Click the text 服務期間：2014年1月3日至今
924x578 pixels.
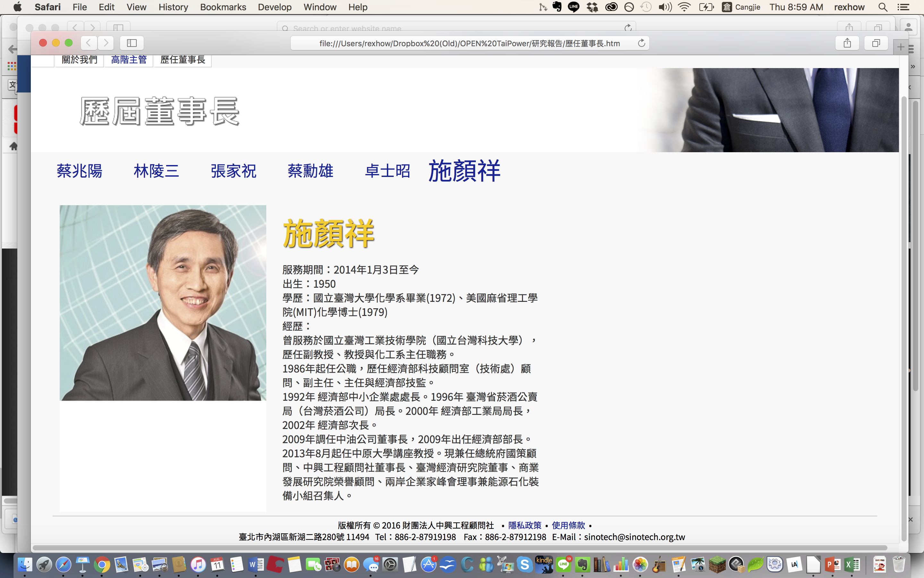coord(350,270)
